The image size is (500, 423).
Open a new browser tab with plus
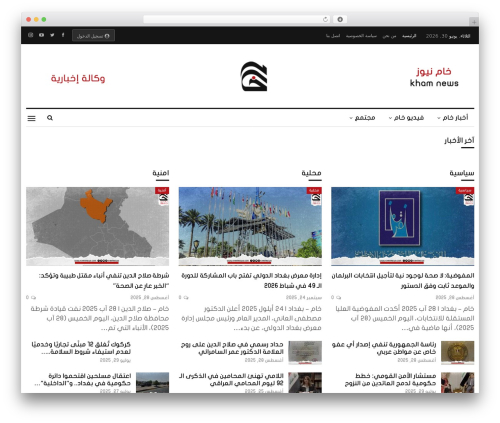click(474, 22)
